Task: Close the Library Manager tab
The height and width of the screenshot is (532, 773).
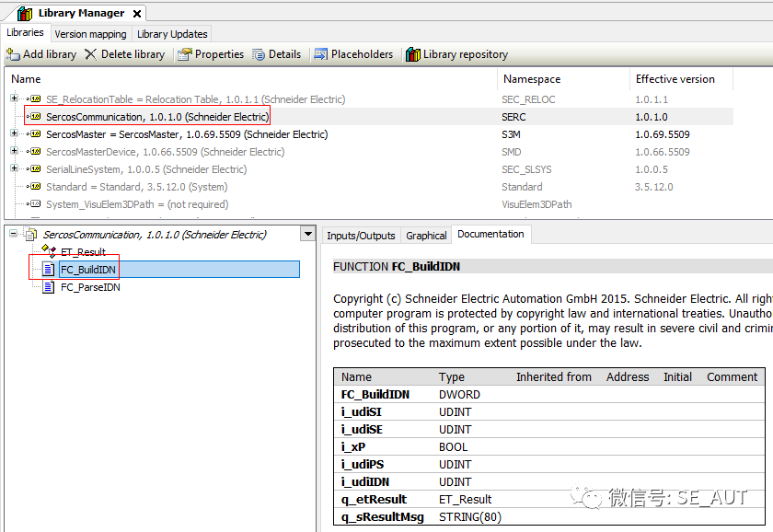Action: click(137, 14)
